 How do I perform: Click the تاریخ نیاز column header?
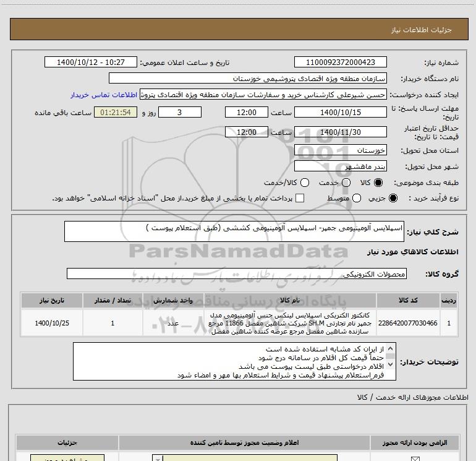[x=51, y=301]
